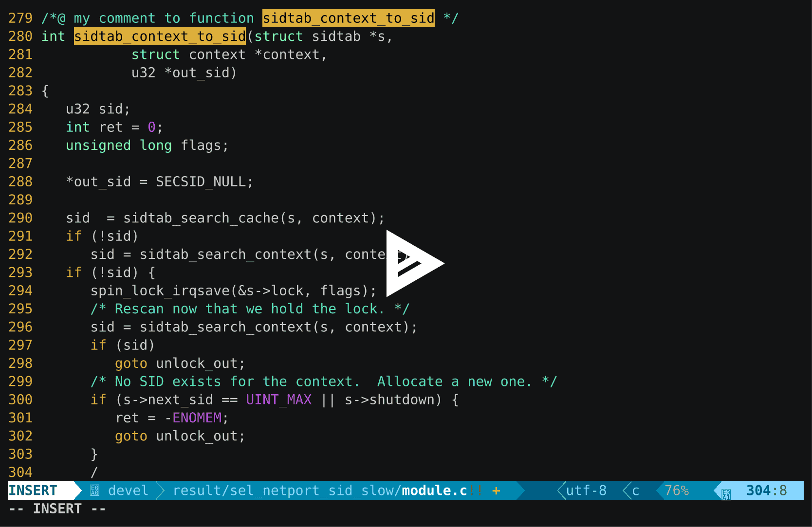Click sidtab_search_context on line 296

point(225,327)
